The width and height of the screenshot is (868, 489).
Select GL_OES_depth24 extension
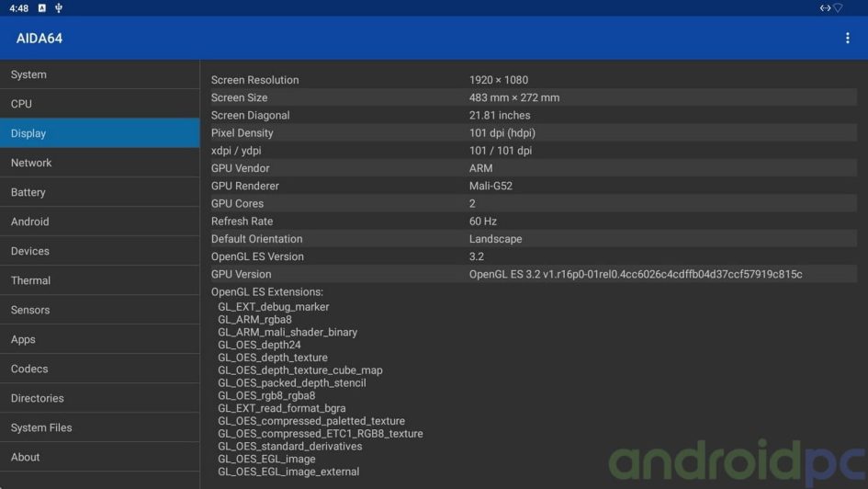pyautogui.click(x=259, y=345)
